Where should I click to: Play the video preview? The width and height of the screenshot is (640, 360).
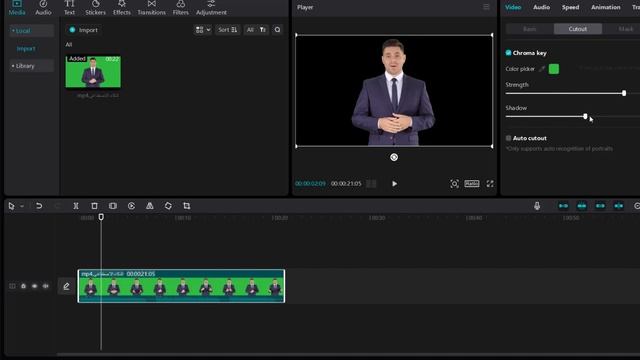pyautogui.click(x=394, y=184)
